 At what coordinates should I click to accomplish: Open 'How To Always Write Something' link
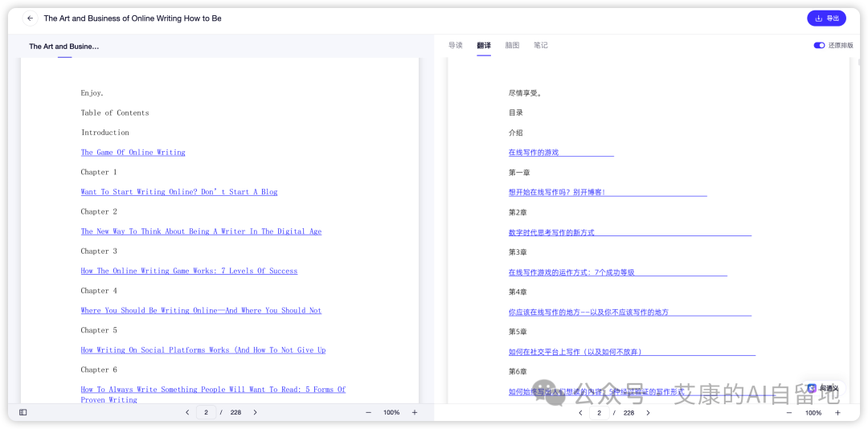(213, 394)
